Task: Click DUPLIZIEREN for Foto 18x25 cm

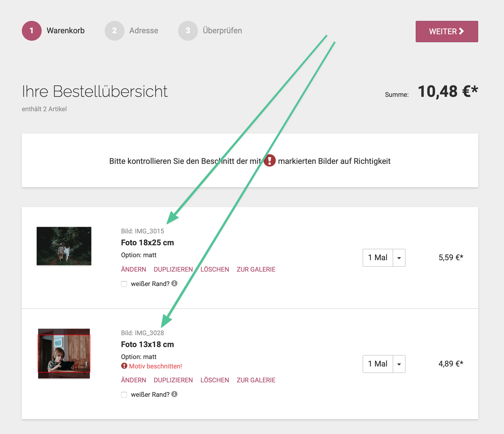Action: coord(173,269)
